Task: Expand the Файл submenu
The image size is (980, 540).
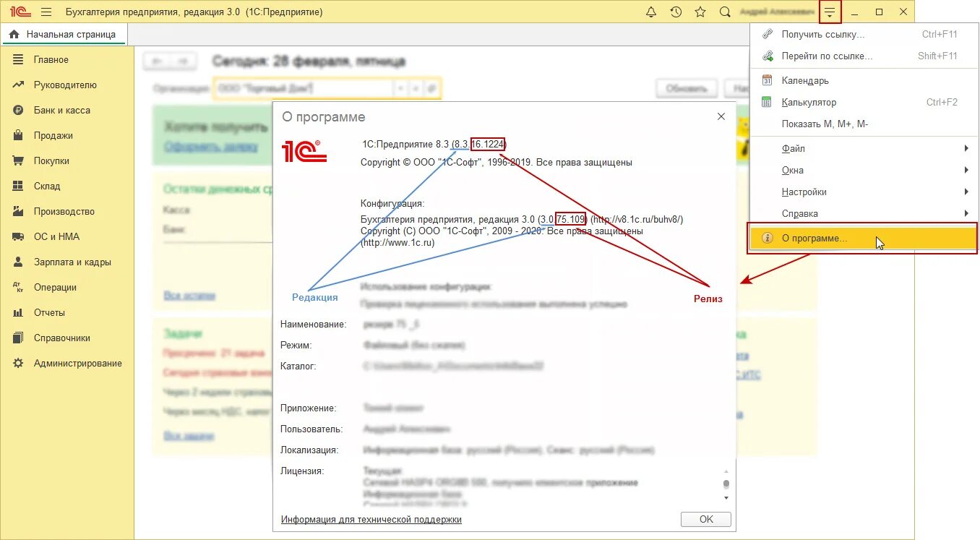Action: 863,149
